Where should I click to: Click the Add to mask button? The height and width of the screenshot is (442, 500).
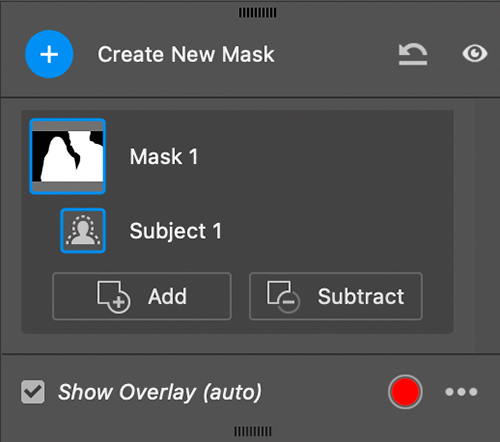point(142,296)
